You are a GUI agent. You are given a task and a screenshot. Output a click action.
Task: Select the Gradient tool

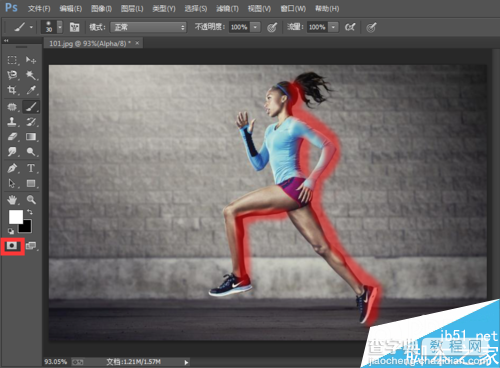pos(31,137)
